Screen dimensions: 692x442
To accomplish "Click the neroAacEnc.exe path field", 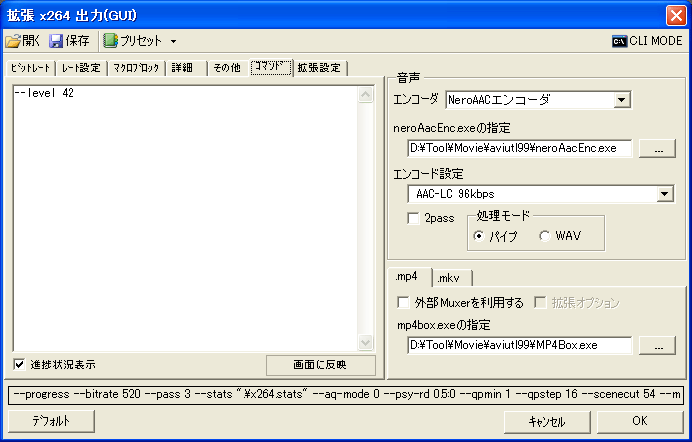I will (519, 148).
